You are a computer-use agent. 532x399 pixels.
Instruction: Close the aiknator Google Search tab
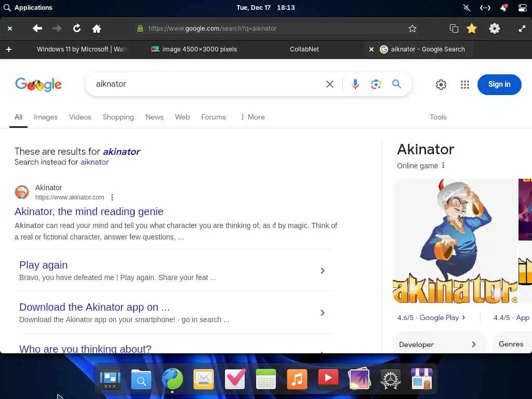click(371, 49)
